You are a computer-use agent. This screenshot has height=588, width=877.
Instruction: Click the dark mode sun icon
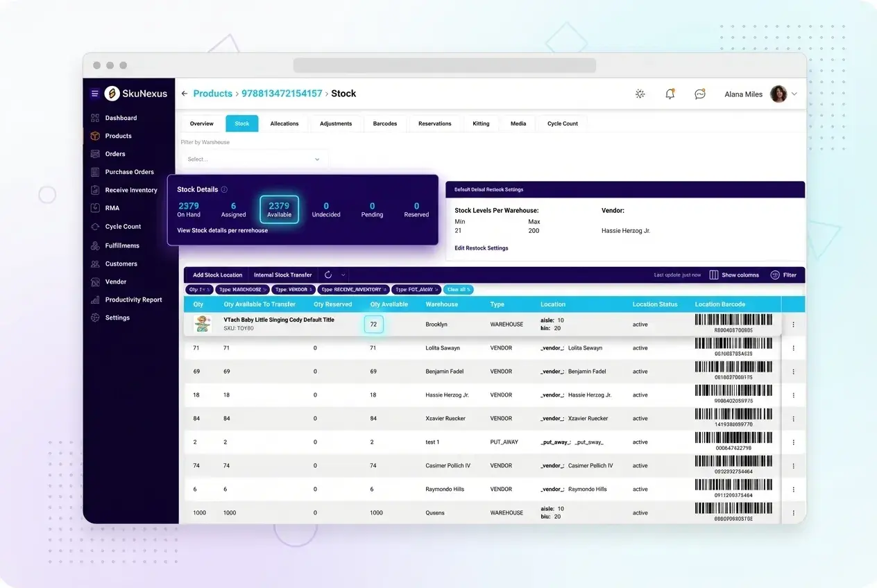click(x=640, y=94)
